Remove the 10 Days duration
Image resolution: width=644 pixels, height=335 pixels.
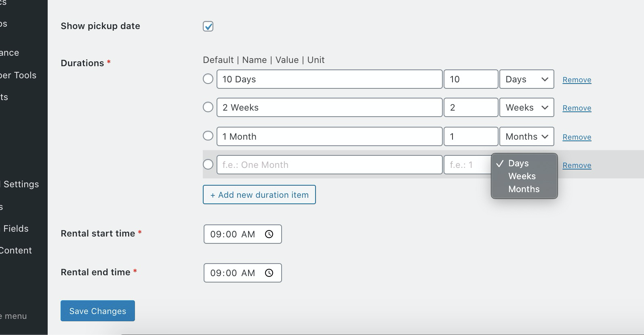coord(577,80)
